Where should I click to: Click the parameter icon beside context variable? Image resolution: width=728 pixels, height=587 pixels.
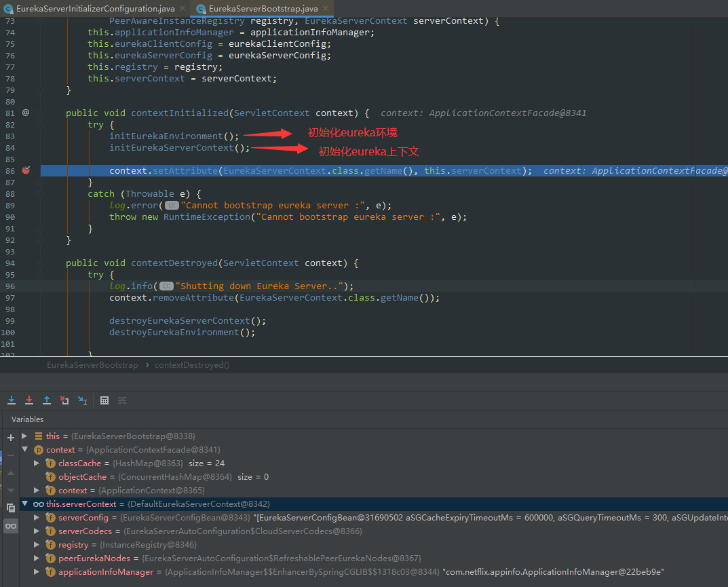point(39,450)
